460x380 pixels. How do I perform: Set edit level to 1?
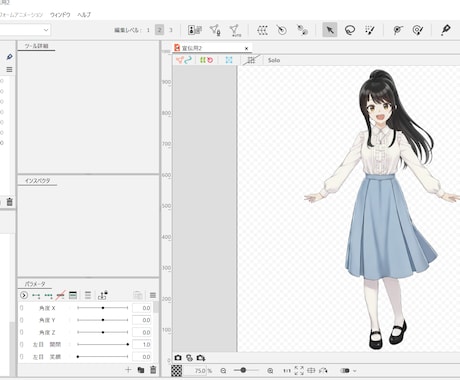(x=148, y=30)
